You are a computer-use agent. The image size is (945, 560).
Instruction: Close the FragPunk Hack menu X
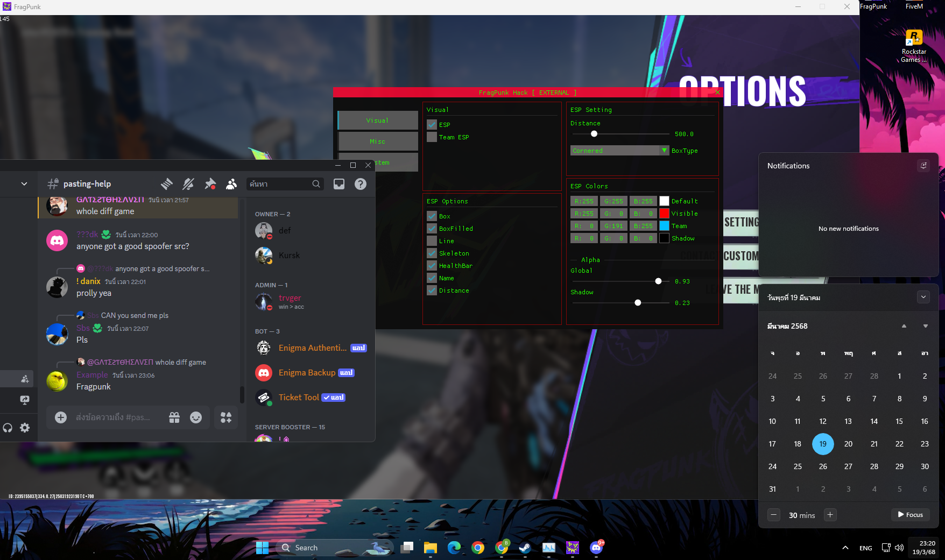(717, 93)
